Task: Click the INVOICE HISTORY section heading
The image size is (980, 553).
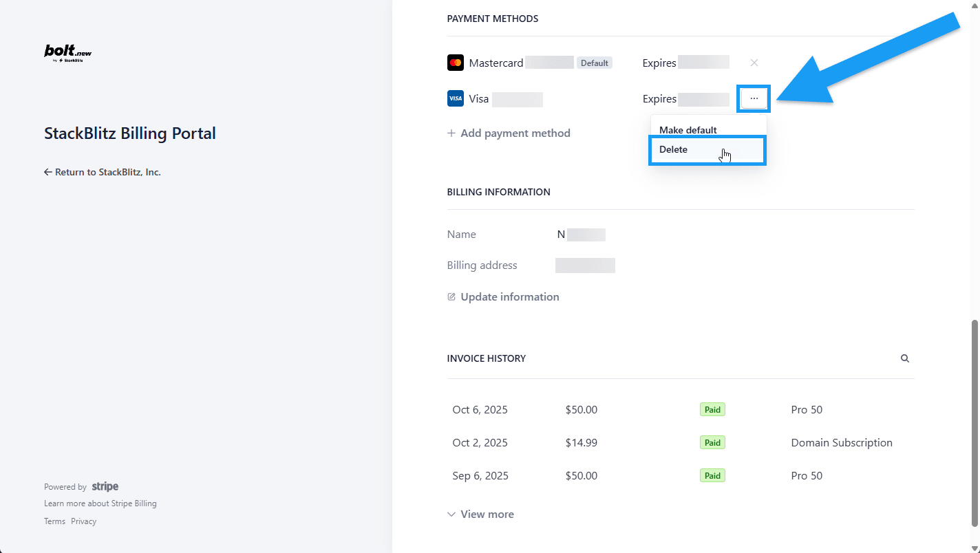Action: point(487,358)
